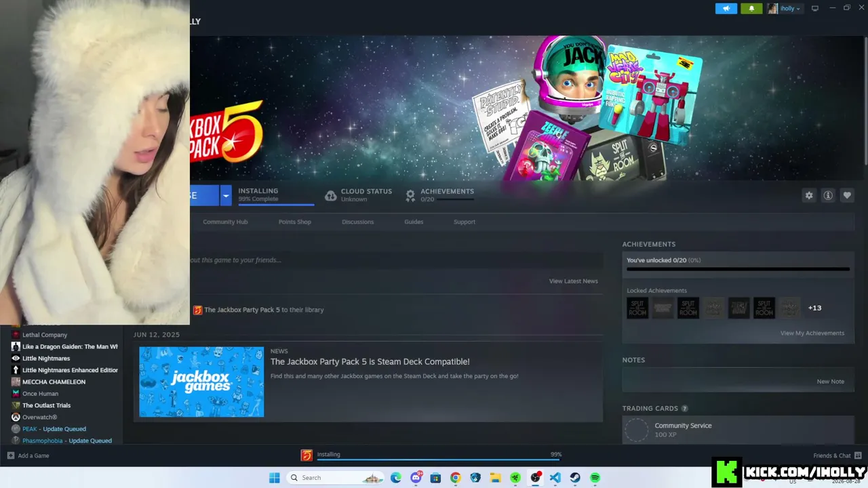Open OBS Studio from taskbar
Screen dimensions: 868x488
(x=536, y=478)
